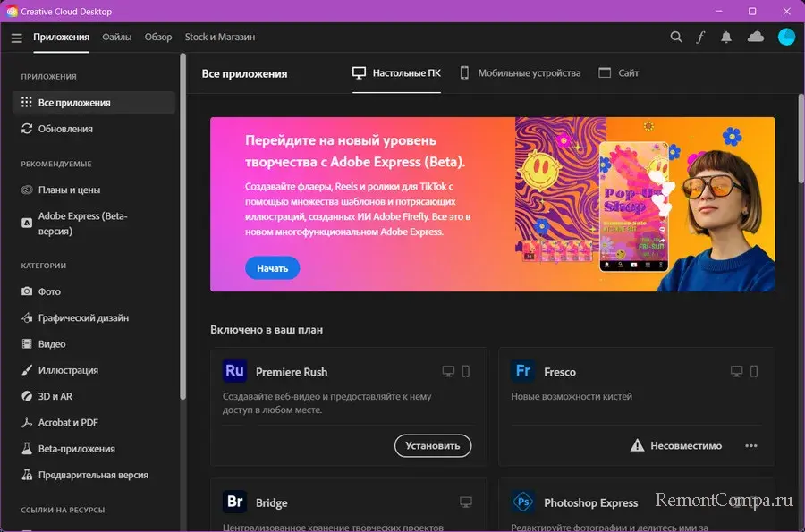Select Мобильные устройства tab
The height and width of the screenshot is (532, 805).
[520, 72]
